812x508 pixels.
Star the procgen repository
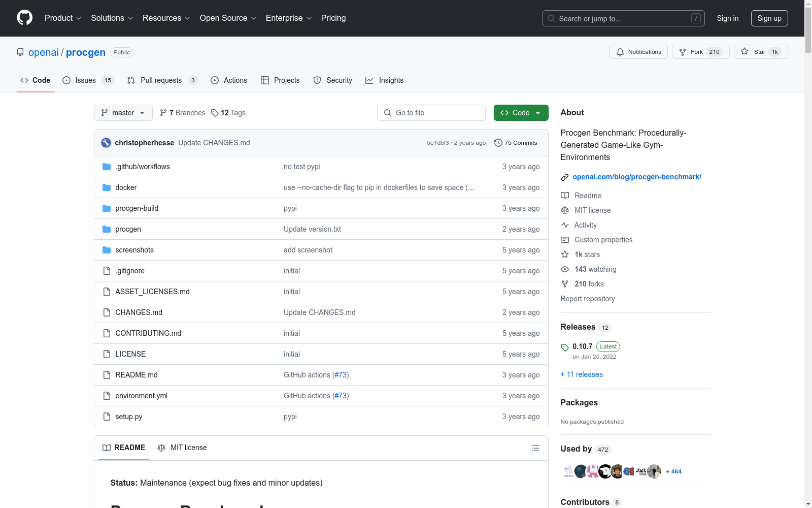tap(761, 52)
